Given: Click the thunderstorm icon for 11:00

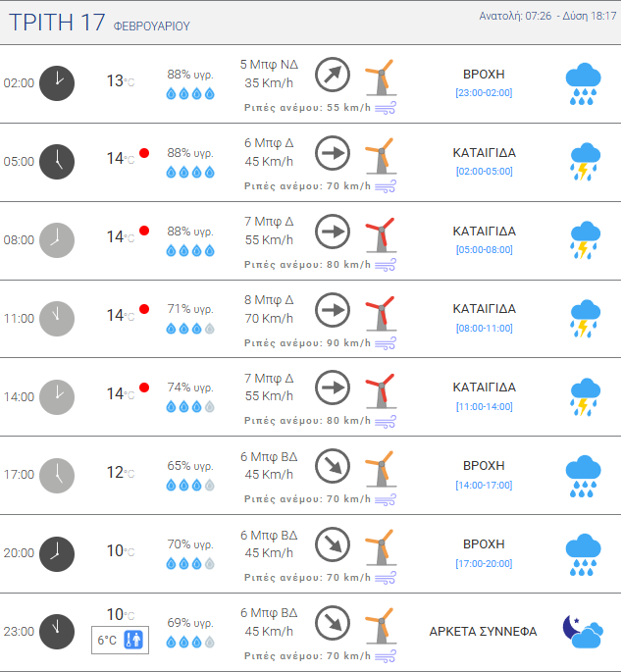Looking at the screenshot, I should click(584, 318).
